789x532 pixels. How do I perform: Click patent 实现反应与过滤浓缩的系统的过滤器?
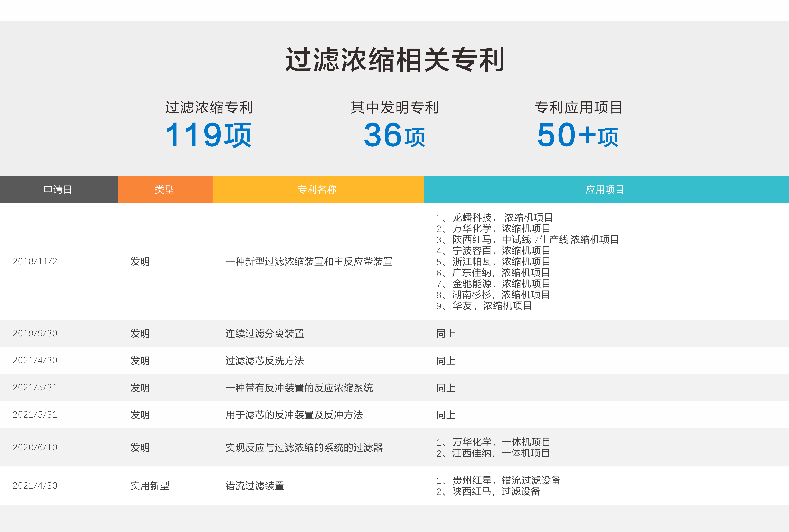click(x=304, y=447)
